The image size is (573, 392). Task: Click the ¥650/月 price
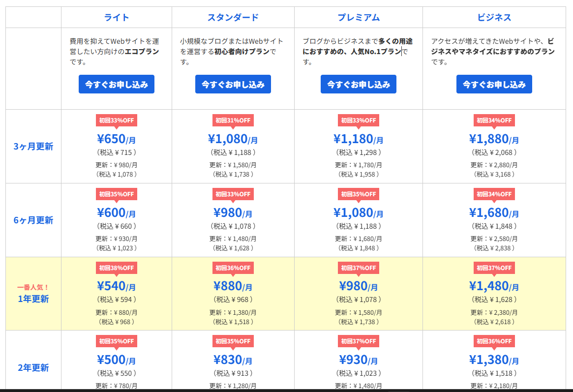point(117,139)
